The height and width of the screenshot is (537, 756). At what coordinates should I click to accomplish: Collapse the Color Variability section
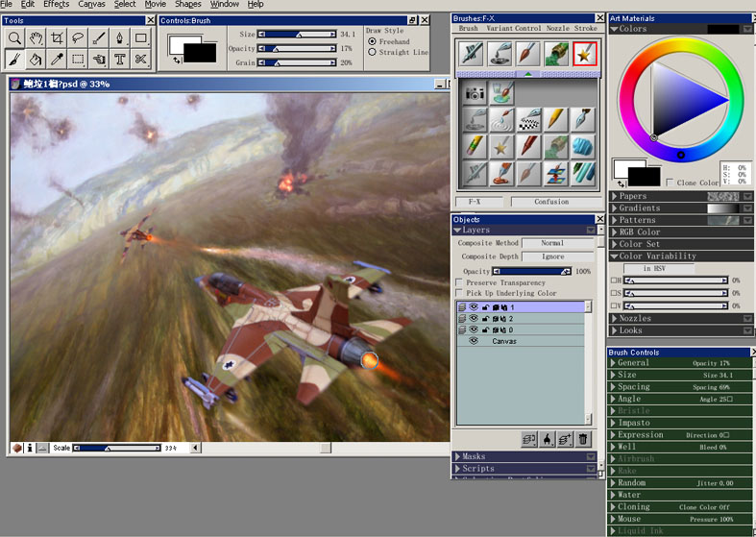[614, 256]
